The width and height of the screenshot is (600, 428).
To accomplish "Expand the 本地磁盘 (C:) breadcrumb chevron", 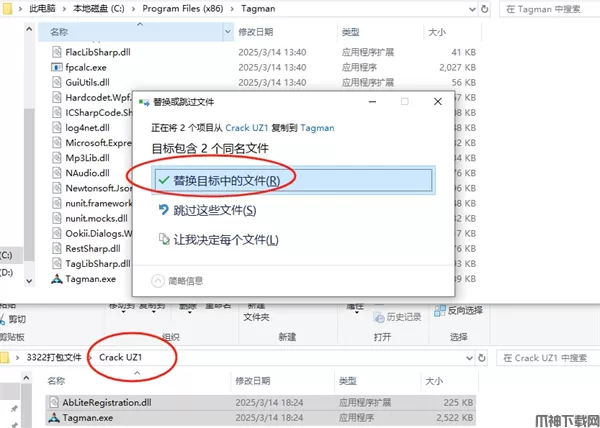I will pyautogui.click(x=133, y=9).
